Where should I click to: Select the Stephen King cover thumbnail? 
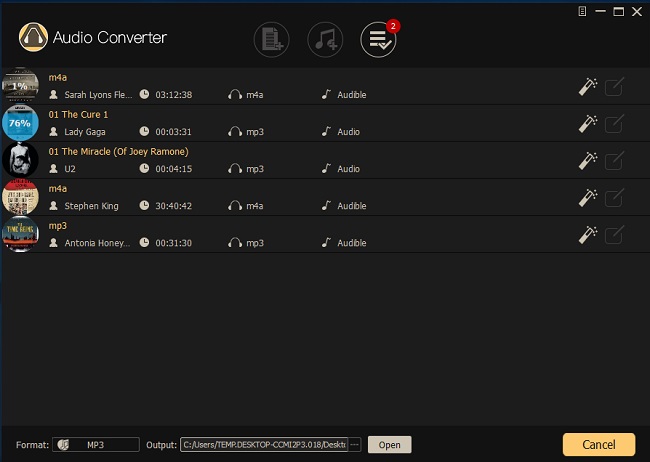20,197
